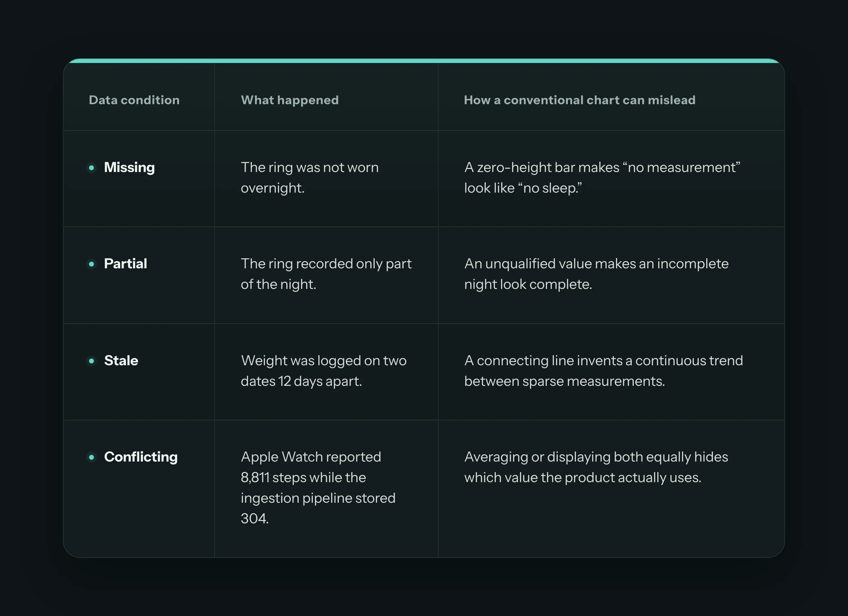
Task: Select the Stale condition label
Action: pyautogui.click(x=121, y=361)
